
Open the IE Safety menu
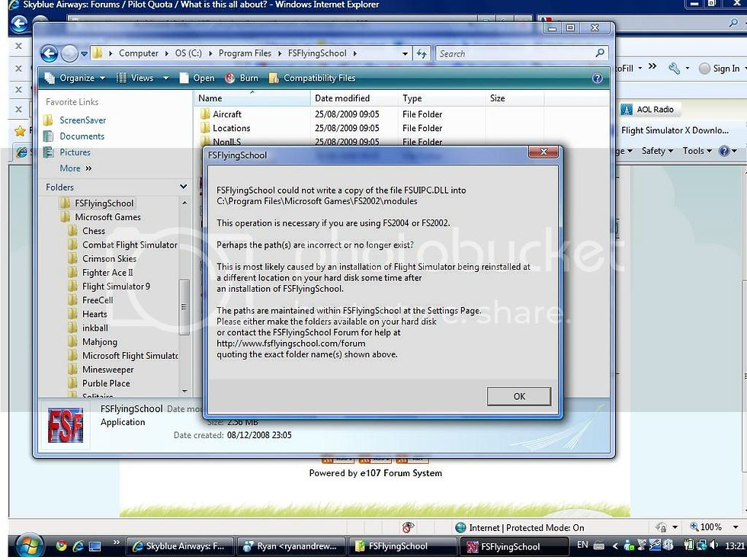(x=657, y=151)
